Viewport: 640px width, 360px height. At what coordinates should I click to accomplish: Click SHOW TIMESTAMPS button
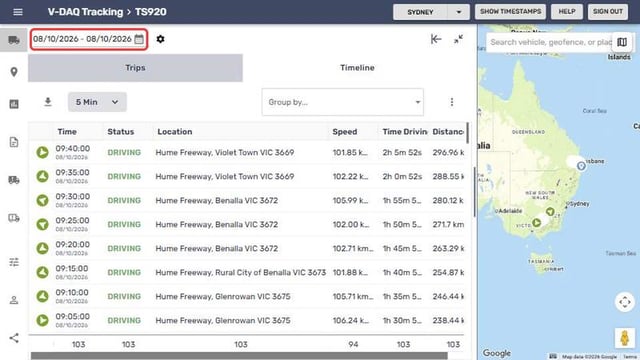click(x=511, y=11)
